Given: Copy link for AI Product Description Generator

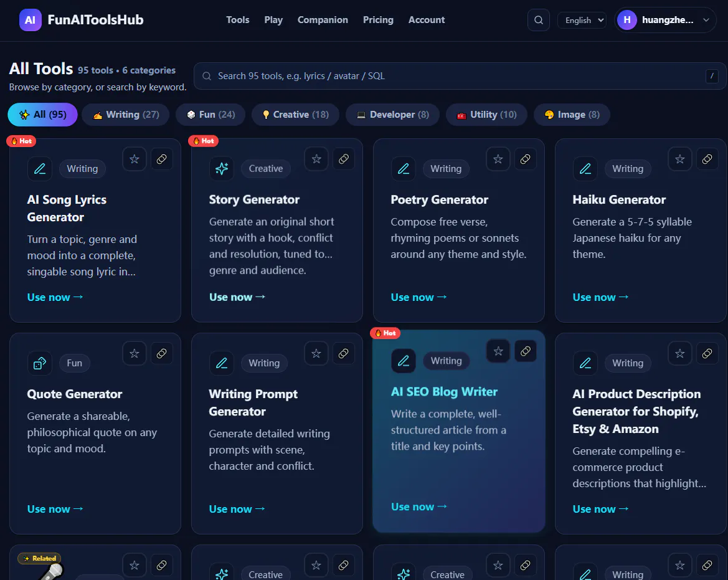Looking at the screenshot, I should coord(707,353).
